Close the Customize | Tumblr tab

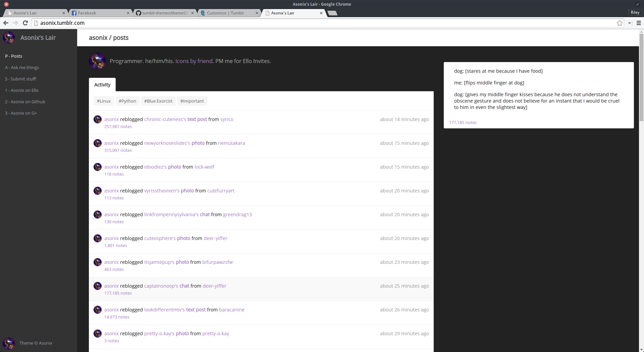pyautogui.click(x=257, y=13)
